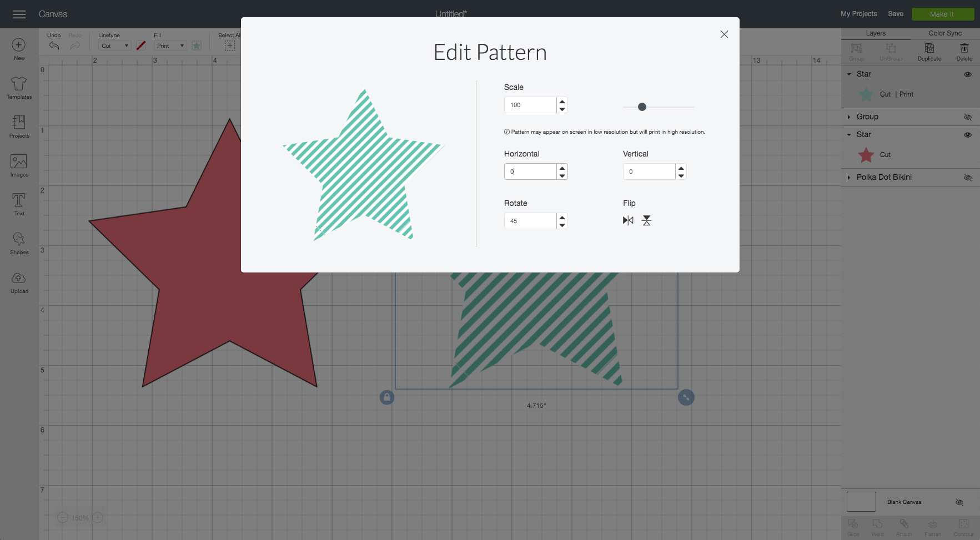The height and width of the screenshot is (540, 980).
Task: Click the Make It button
Action: [x=942, y=14]
